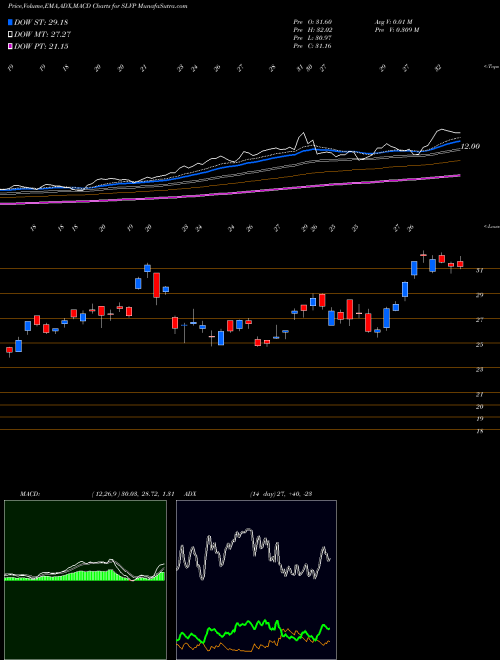500x660 pixels.
Task: Click the 'MACD:' panel heading
Action: tap(29, 494)
